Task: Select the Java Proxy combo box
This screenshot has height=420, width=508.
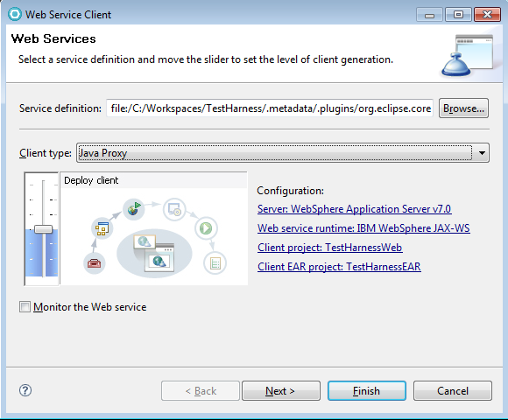Action: click(283, 153)
